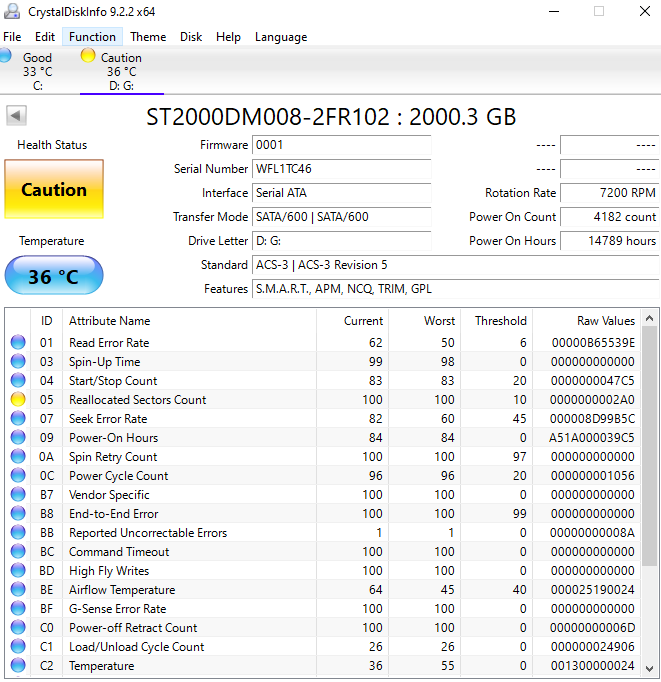Click the Features field S.M.A.R.T., APM, NCQ
This screenshot has height=682, width=661.
pyautogui.click(x=456, y=289)
